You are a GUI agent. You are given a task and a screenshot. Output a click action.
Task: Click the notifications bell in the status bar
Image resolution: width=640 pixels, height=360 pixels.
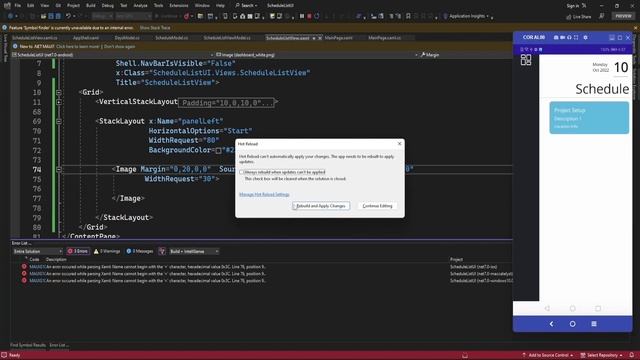point(631,355)
